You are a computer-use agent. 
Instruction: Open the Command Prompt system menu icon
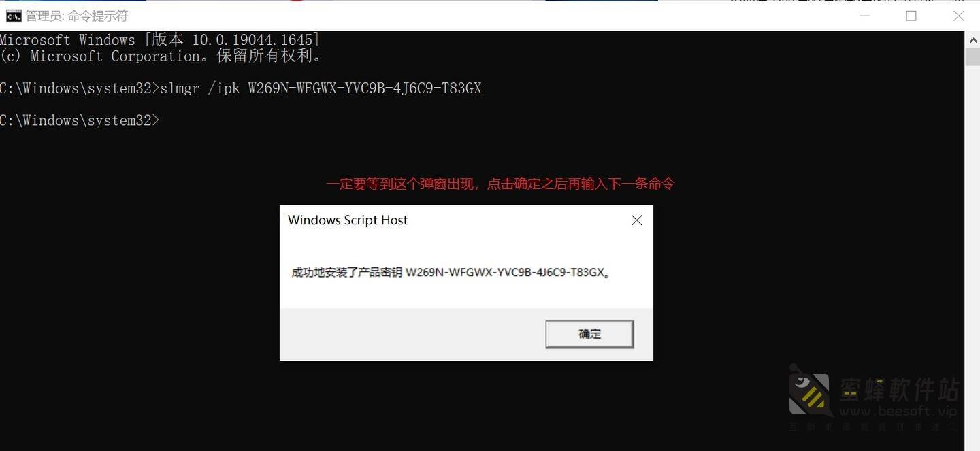(13, 16)
